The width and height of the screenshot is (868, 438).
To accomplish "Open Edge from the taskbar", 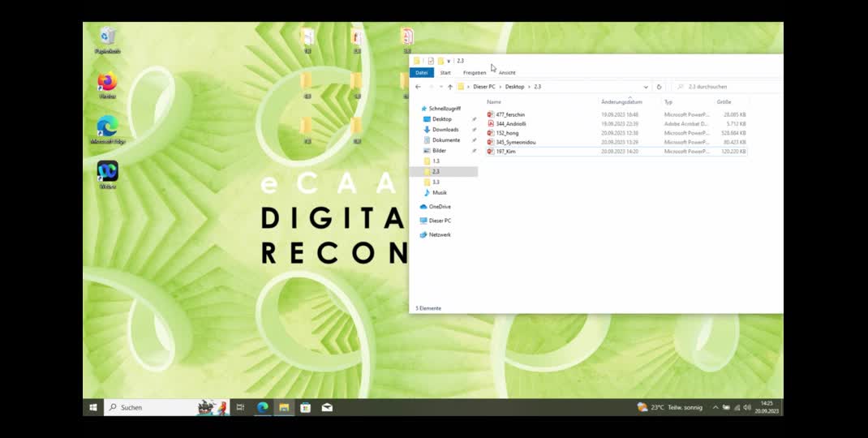I will (262, 407).
